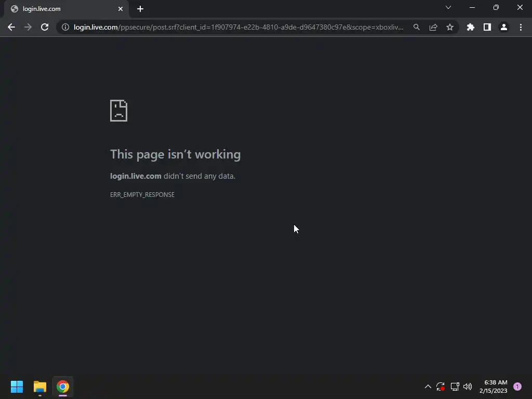Open Chrome three-dot menu
Viewport: 532px width, 399px height.
521,27
